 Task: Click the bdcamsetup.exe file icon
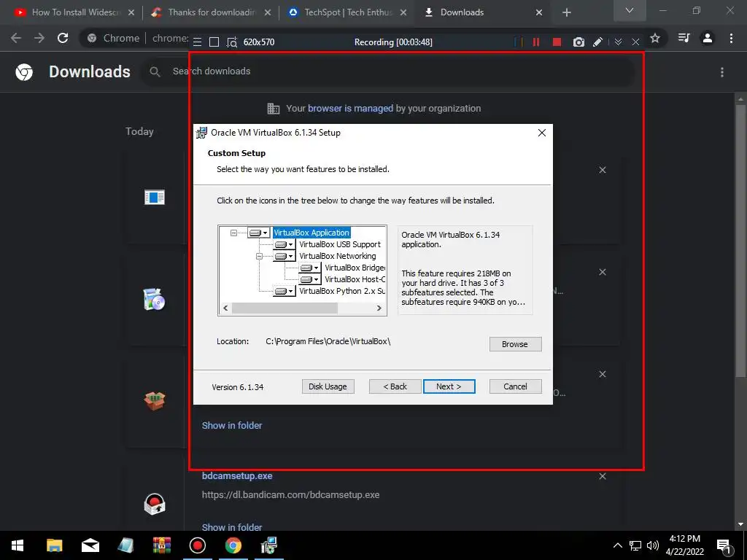155,505
